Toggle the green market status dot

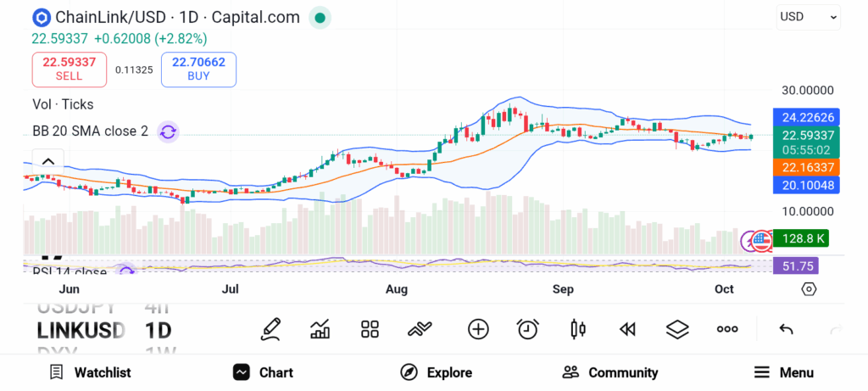coord(319,17)
